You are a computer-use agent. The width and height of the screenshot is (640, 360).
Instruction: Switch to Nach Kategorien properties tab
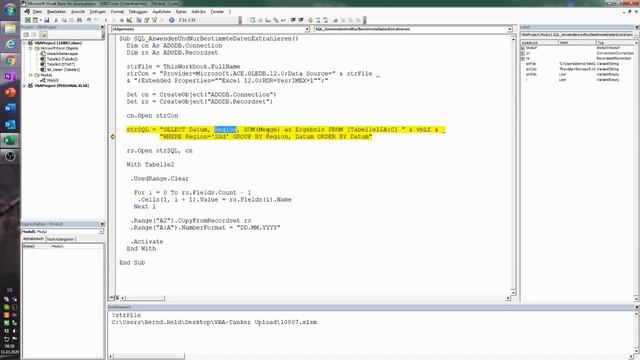pos(60,239)
